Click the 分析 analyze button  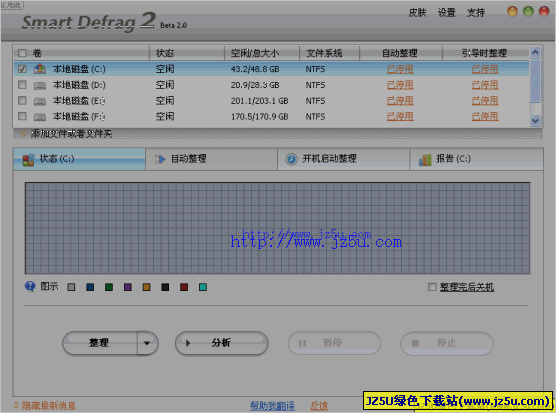click(222, 343)
